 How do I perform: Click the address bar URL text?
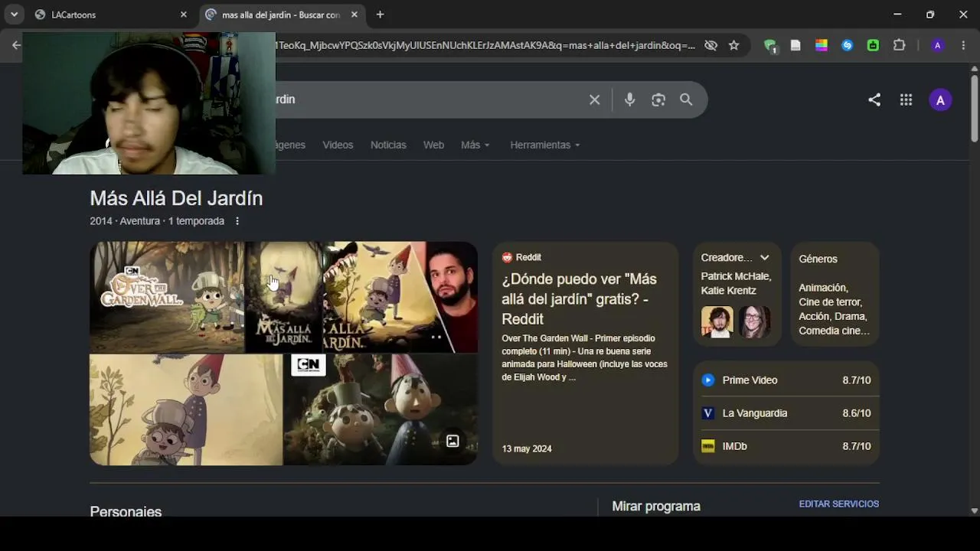(487, 45)
